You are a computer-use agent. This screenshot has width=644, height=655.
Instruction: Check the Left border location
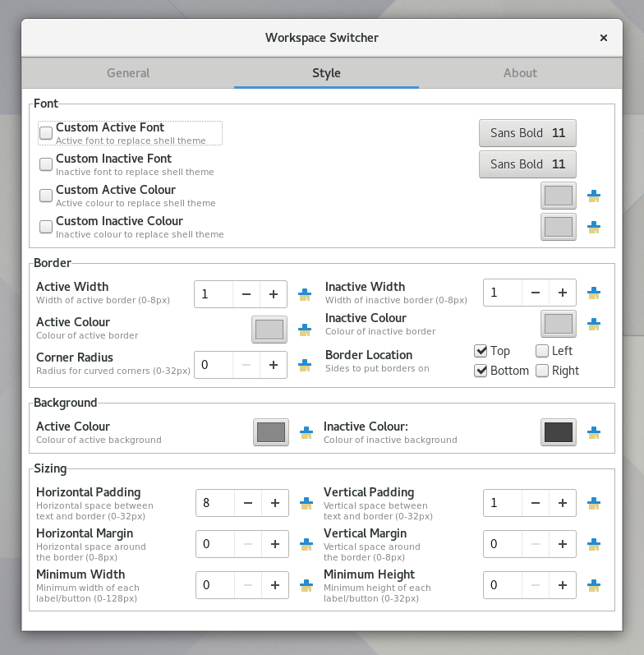coord(542,351)
